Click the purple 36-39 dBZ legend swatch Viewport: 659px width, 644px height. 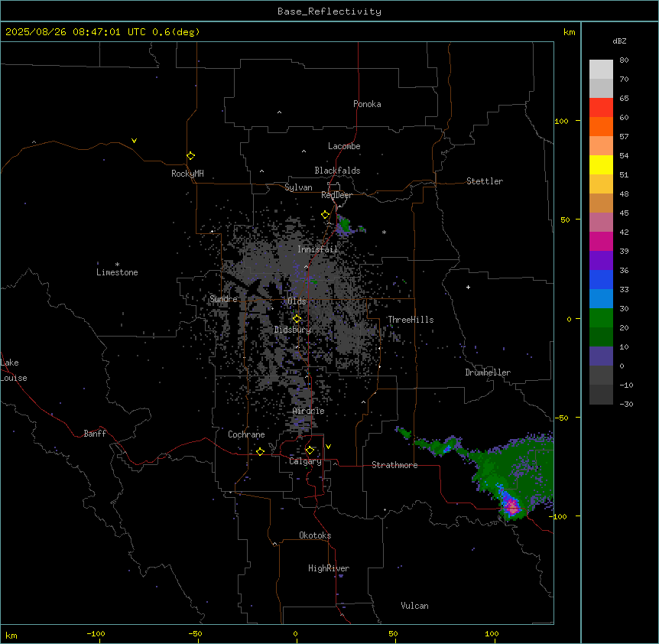pos(601,261)
